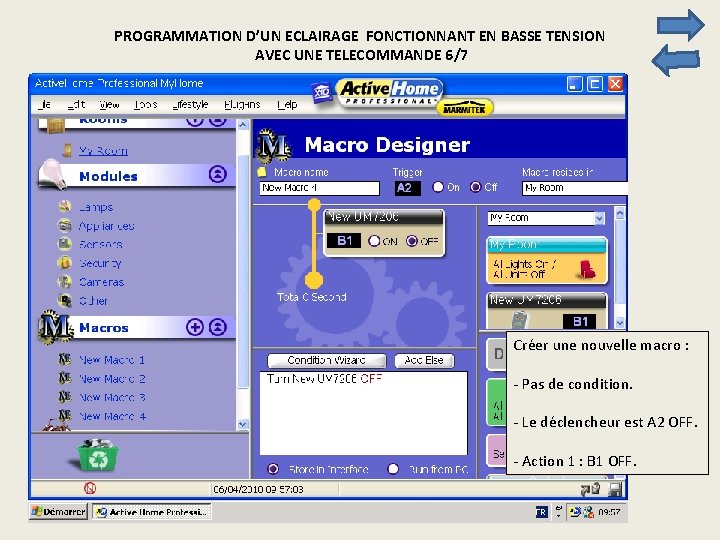Open the Plugins menu
Image resolution: width=720 pixels, height=540 pixels.
click(242, 105)
